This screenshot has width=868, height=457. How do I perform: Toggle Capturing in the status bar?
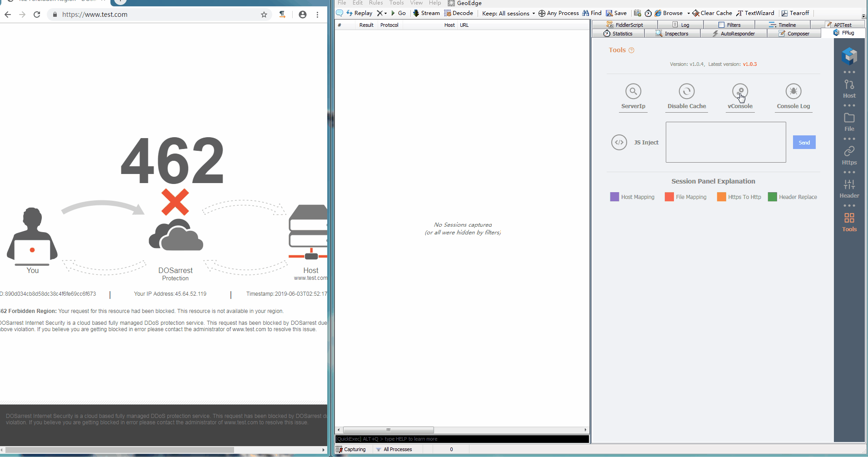point(350,449)
